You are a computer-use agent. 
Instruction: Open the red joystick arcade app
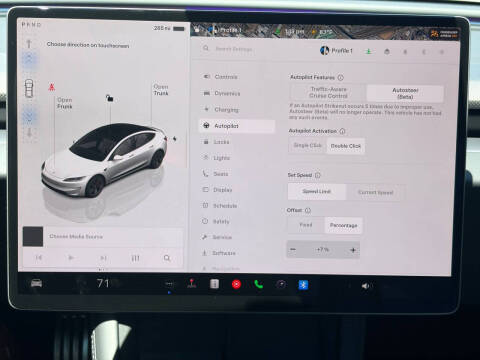point(192,284)
